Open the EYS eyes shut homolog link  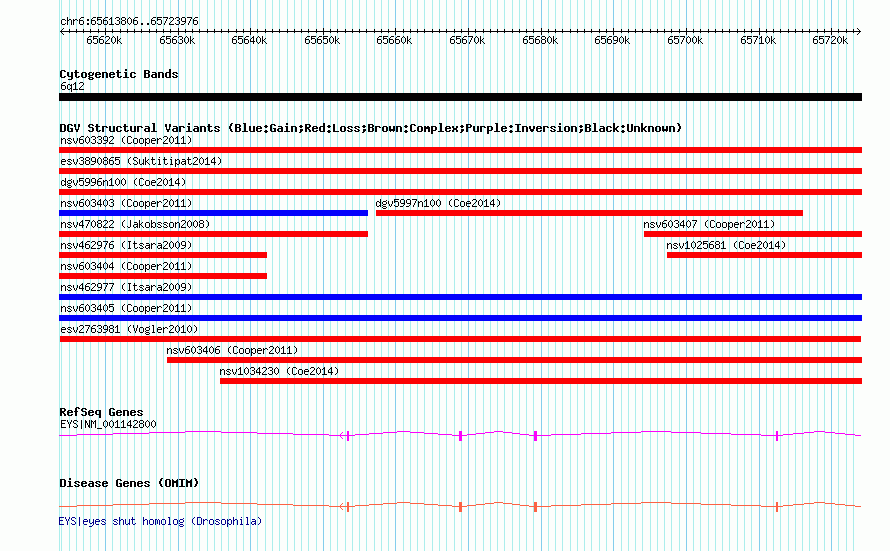pos(160,521)
